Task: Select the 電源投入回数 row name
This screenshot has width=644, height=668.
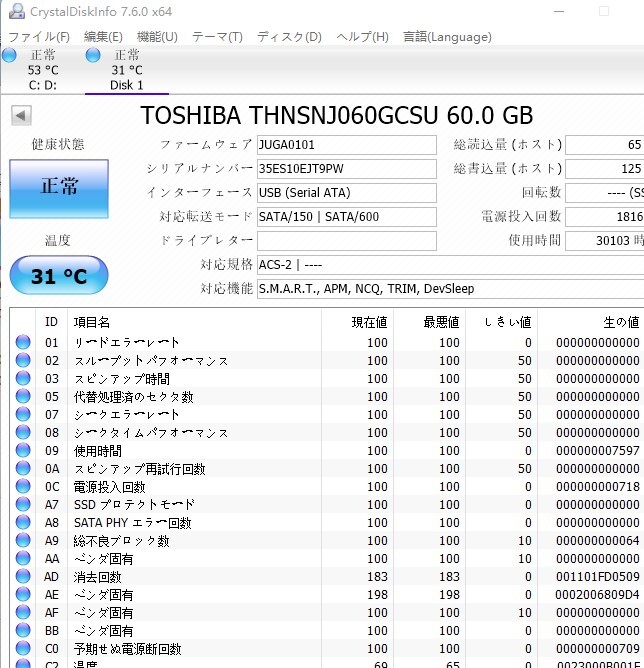Action: 109,487
